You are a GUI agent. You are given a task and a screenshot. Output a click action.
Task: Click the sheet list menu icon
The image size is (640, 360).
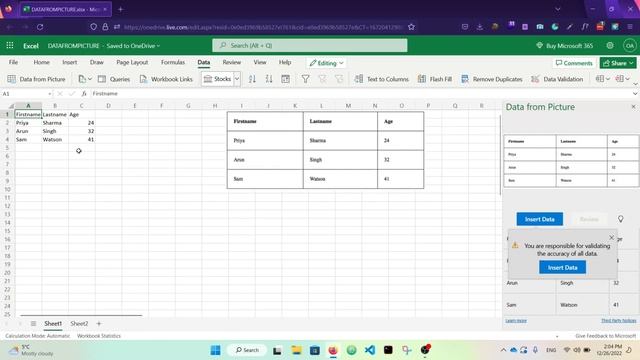click(33, 323)
